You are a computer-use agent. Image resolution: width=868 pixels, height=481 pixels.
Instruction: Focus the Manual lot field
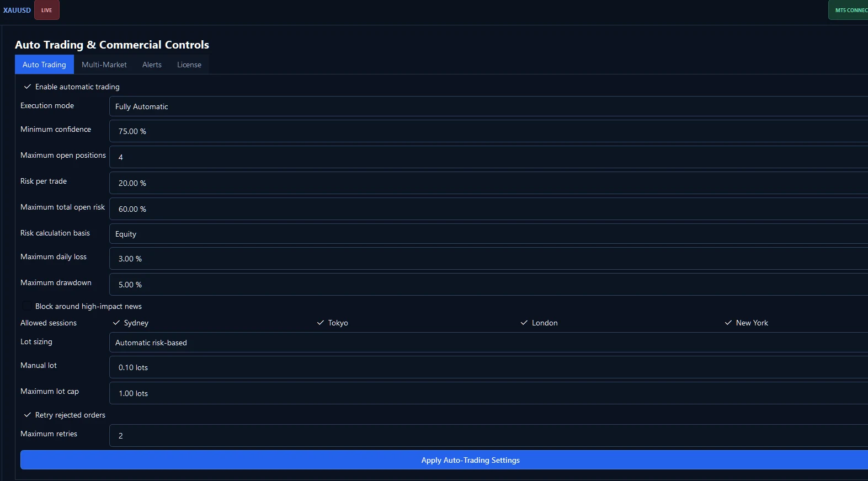pyautogui.click(x=488, y=367)
